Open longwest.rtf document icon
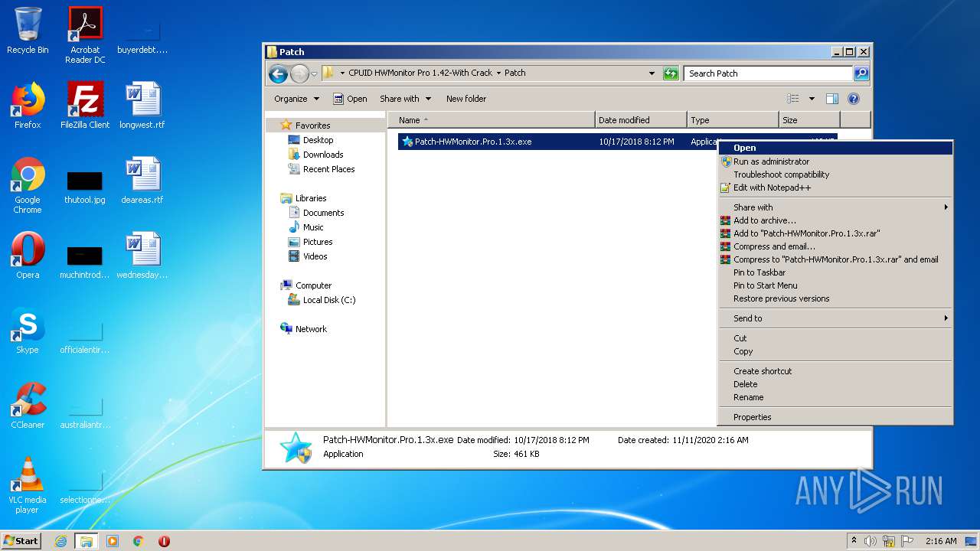The image size is (980, 551). (142, 106)
